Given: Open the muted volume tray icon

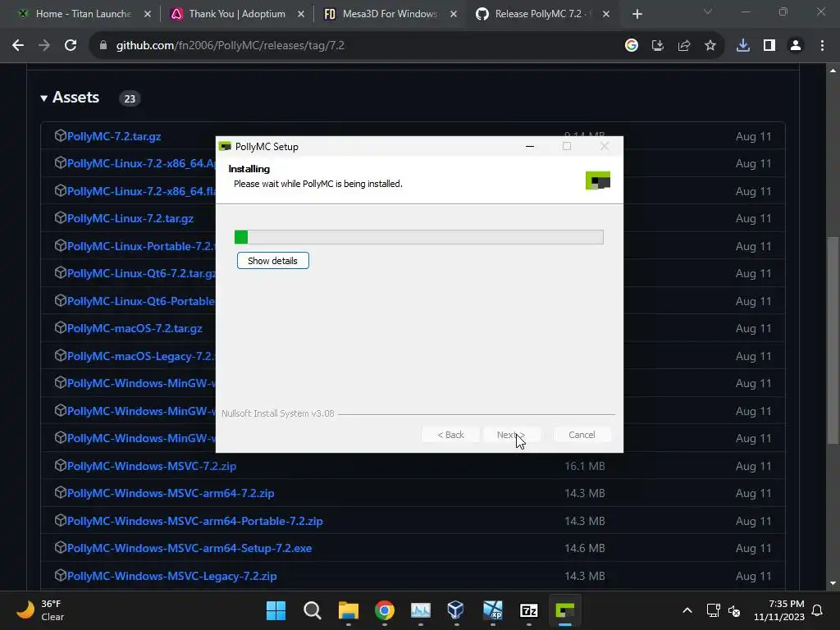Looking at the screenshot, I should (734, 610).
